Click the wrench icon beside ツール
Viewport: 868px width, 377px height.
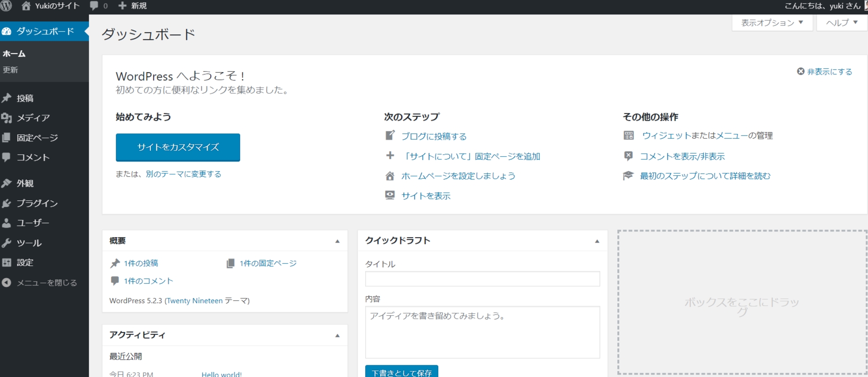tap(7, 243)
